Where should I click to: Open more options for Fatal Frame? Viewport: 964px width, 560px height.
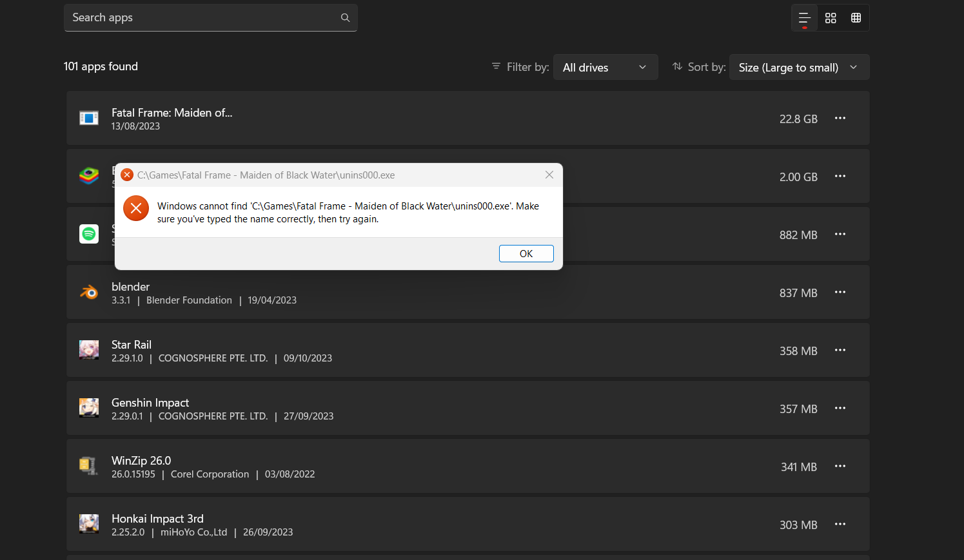(840, 118)
